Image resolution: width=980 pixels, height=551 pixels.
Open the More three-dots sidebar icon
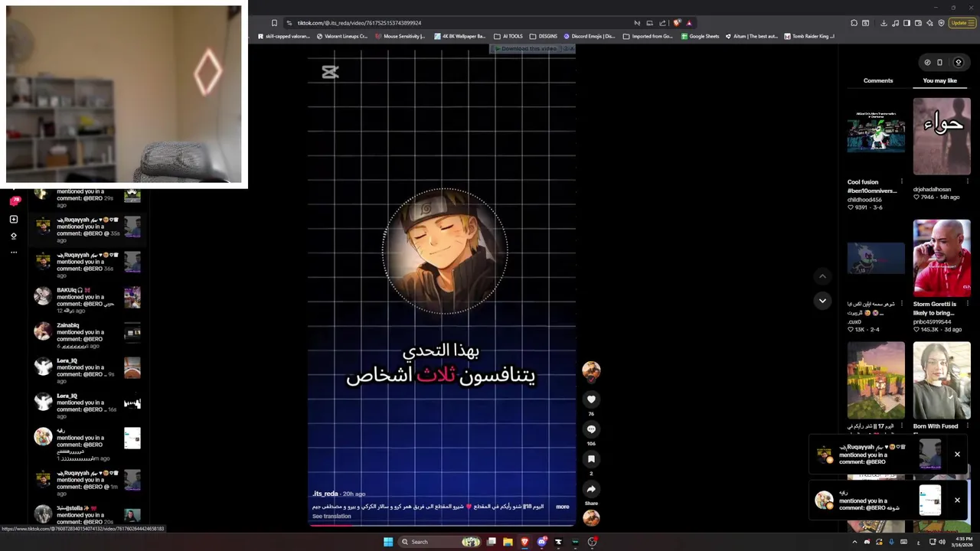click(x=14, y=253)
